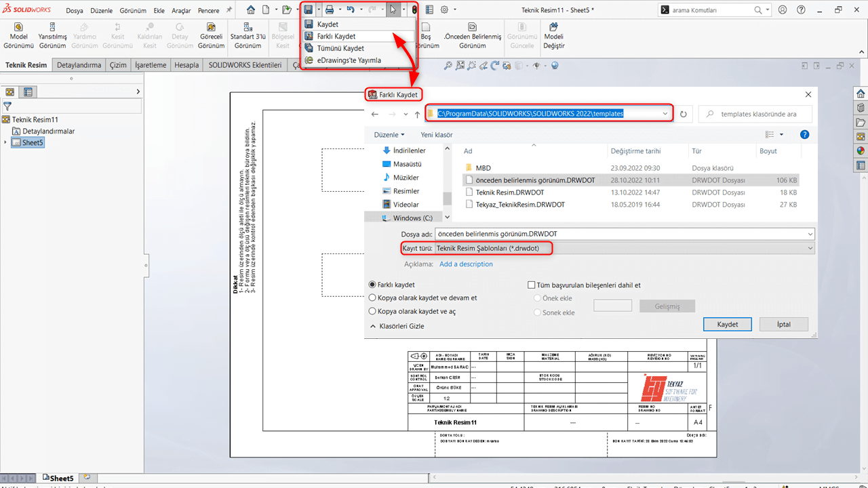The width and height of the screenshot is (868, 488).
Task: Open the Appearances color ball icon in task pane
Action: (861, 151)
